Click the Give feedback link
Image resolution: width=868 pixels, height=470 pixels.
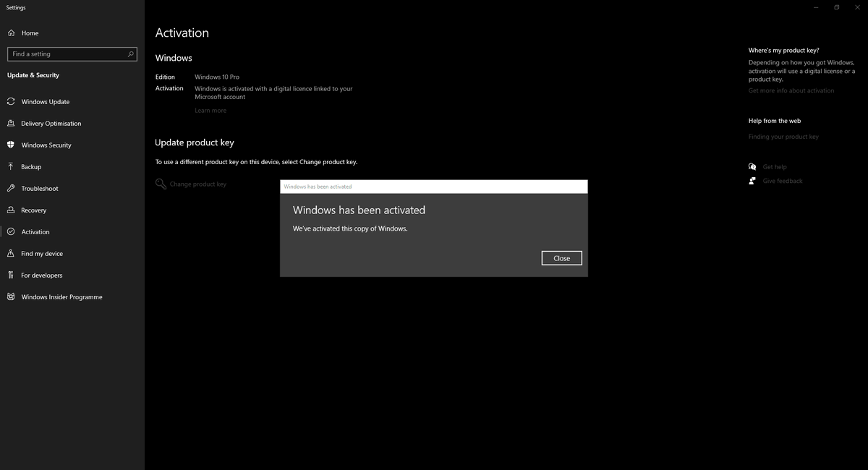(x=783, y=181)
